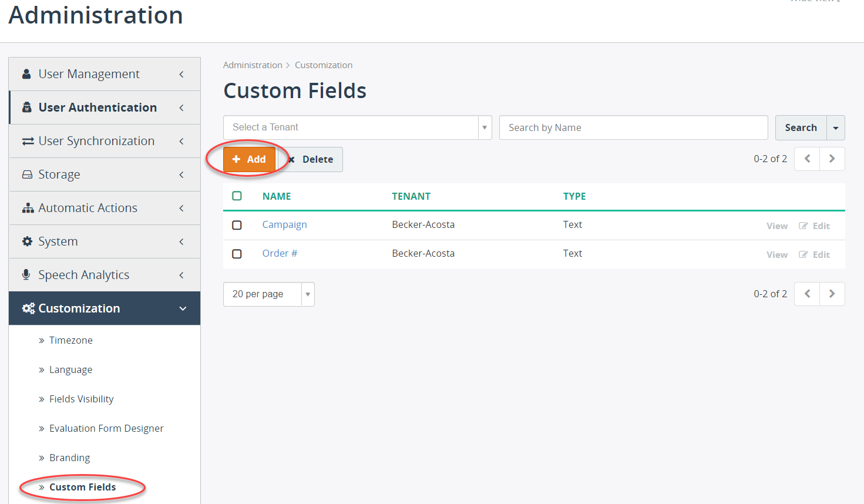864x504 pixels.
Task: Open the Campaign field link
Action: pos(284,224)
